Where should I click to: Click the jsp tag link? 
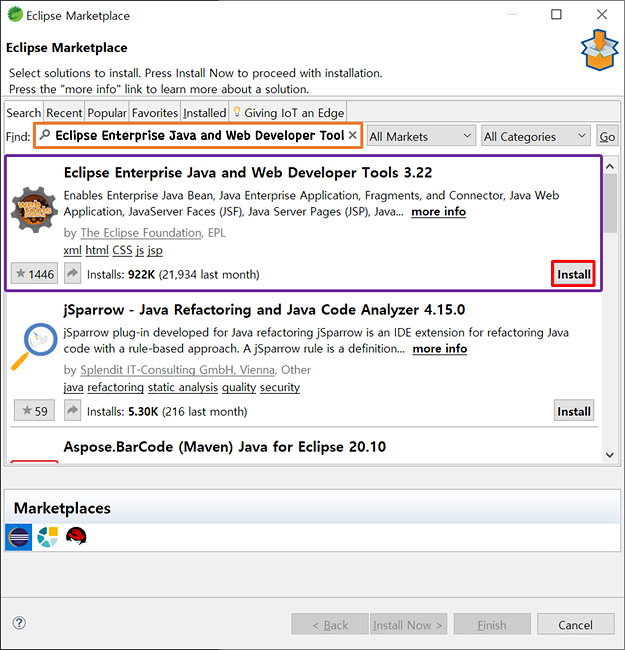click(155, 250)
